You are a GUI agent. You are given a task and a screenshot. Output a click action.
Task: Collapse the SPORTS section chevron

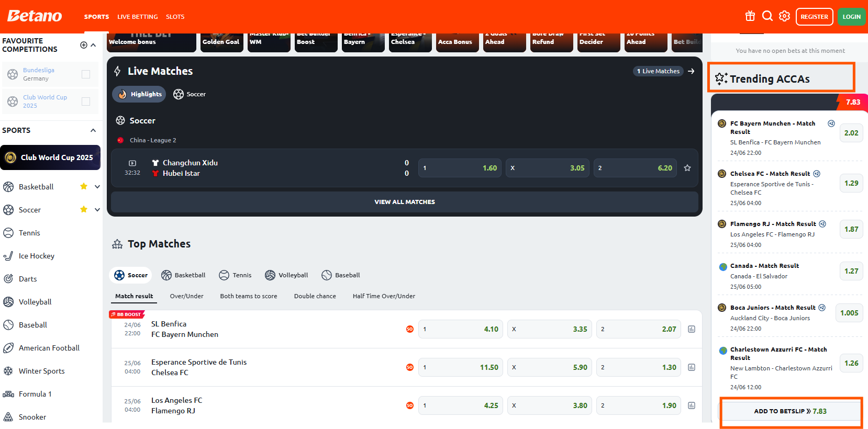tap(93, 130)
